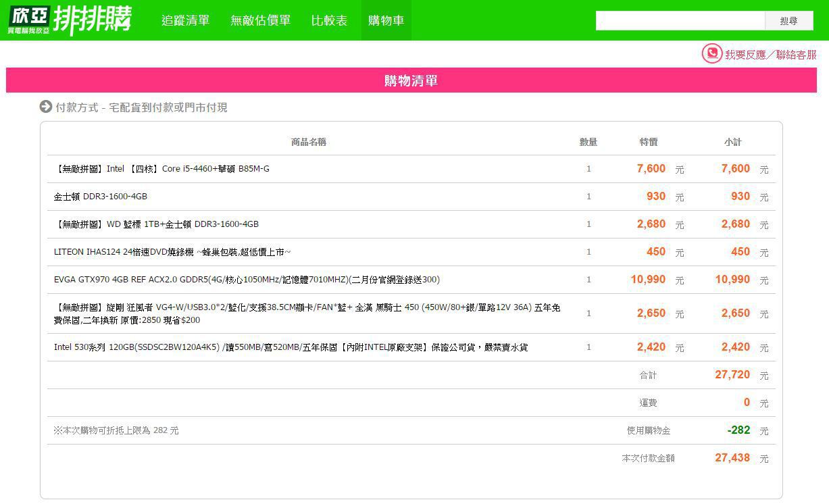Focus the search input field

(680, 21)
